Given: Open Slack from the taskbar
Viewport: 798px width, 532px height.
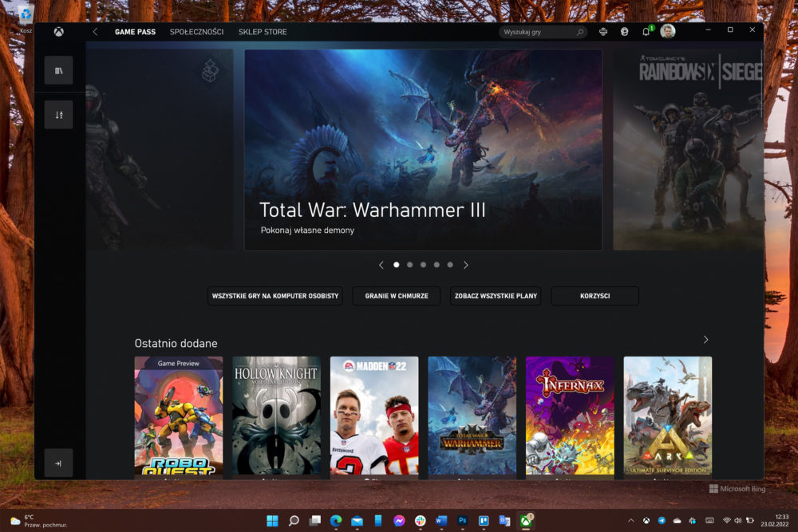Looking at the screenshot, I should click(x=420, y=521).
